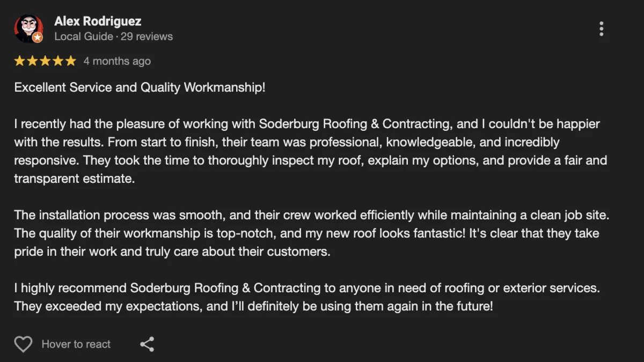The image size is (644, 362).
Task: Click the paragraph about the installation process
Action: tap(312, 233)
